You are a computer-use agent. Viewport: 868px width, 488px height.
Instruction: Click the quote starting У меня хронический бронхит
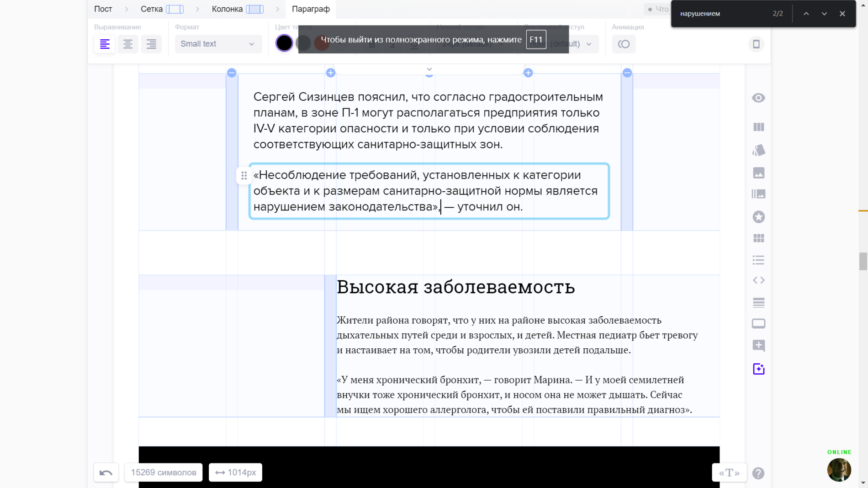coord(514,394)
